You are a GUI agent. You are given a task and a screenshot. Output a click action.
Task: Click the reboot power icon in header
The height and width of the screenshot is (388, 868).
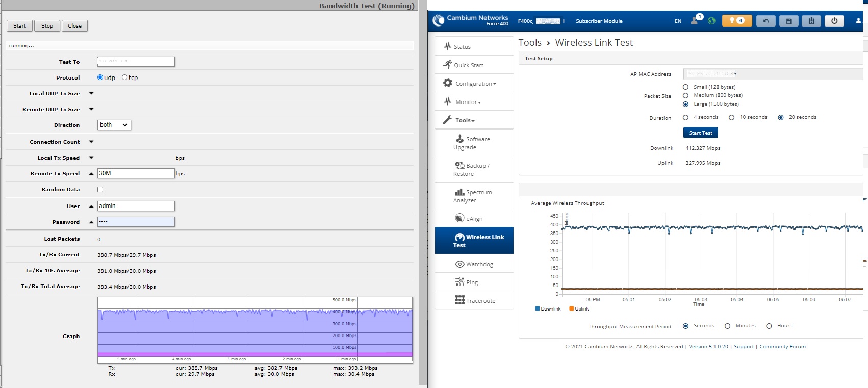click(834, 21)
